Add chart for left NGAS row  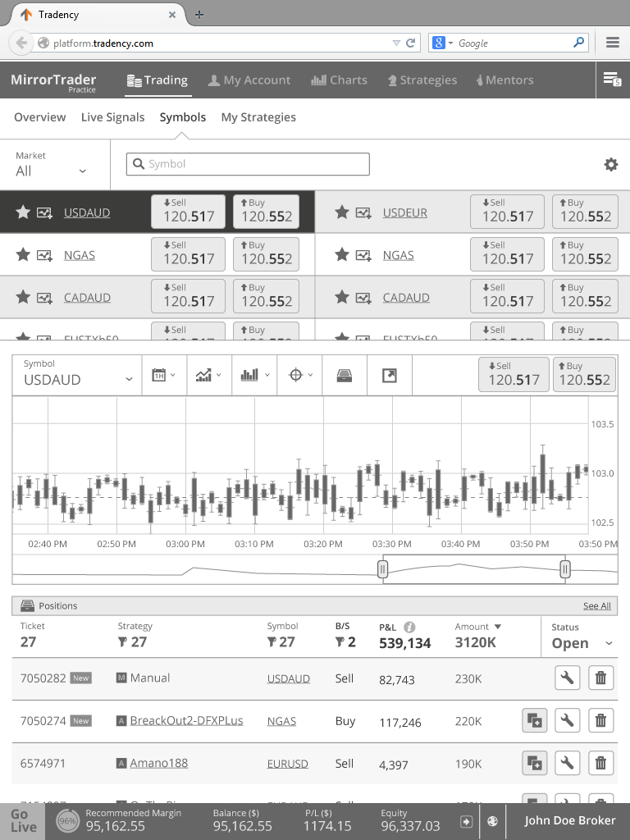(44, 255)
